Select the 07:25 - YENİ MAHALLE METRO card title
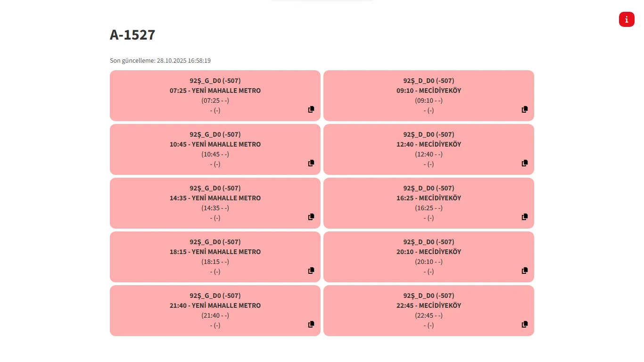 [x=215, y=90]
